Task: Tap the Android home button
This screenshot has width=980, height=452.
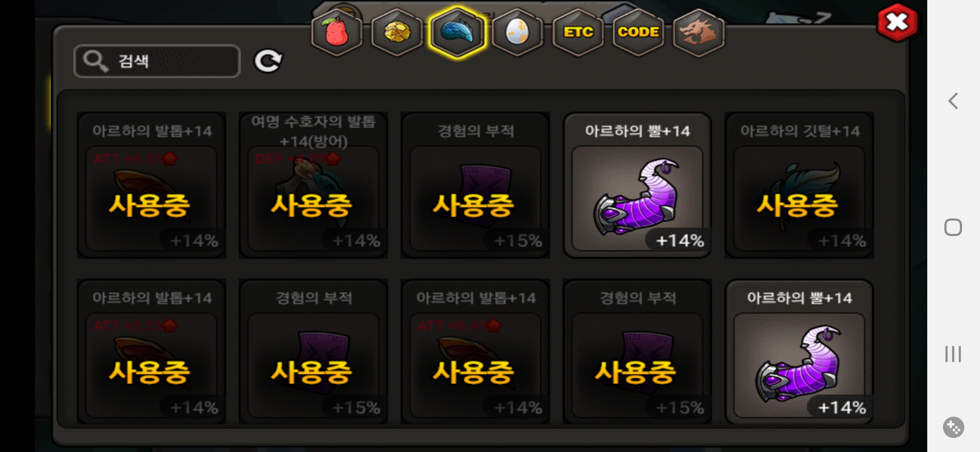Action: [x=953, y=227]
